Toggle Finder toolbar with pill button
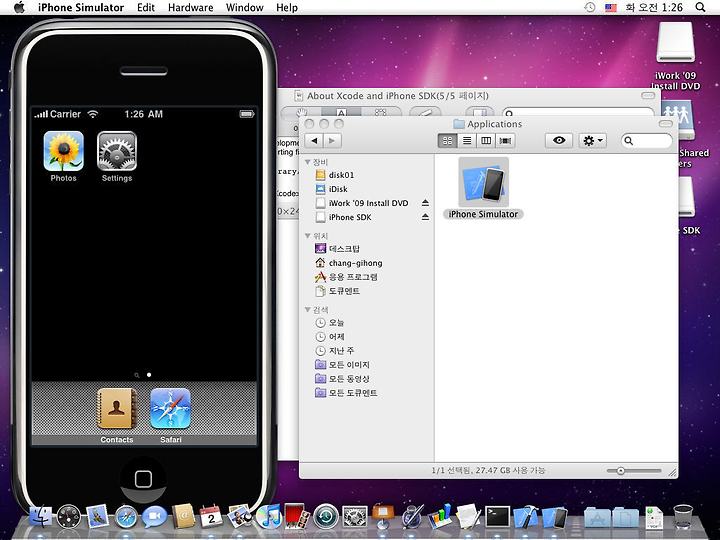Image resolution: width=720 pixels, height=540 pixels. (x=665, y=124)
